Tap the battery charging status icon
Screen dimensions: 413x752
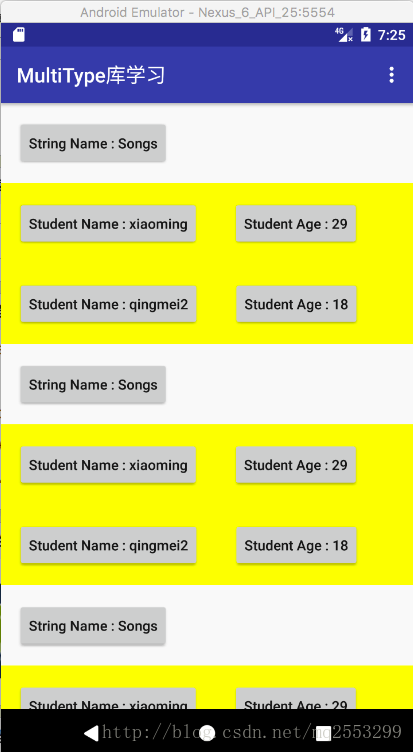(366, 35)
